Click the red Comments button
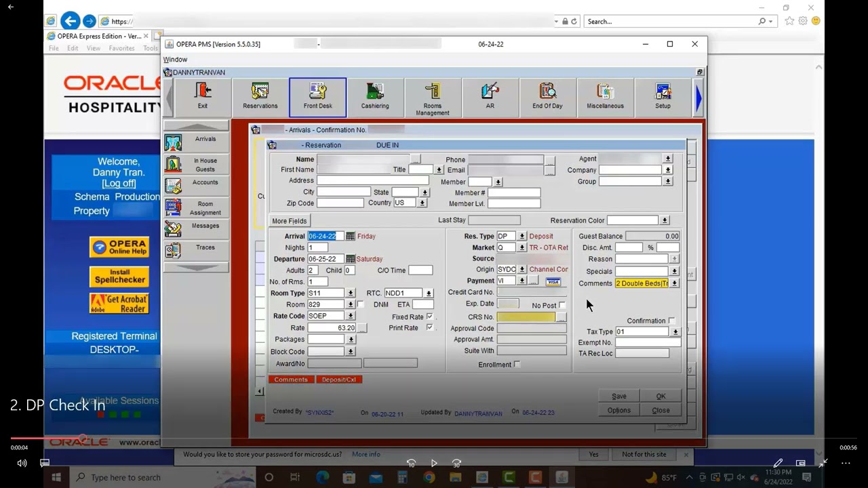 (291, 380)
